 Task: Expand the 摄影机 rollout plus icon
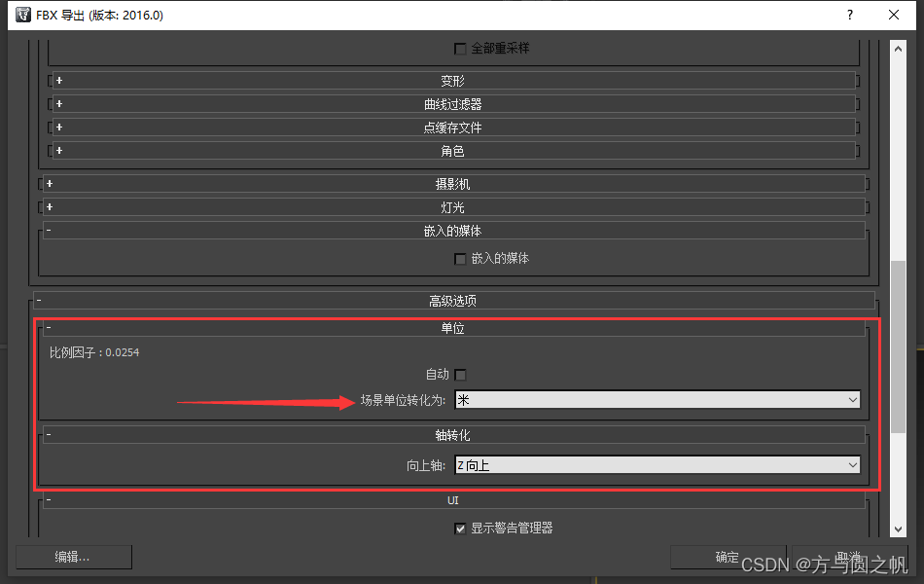(50, 184)
